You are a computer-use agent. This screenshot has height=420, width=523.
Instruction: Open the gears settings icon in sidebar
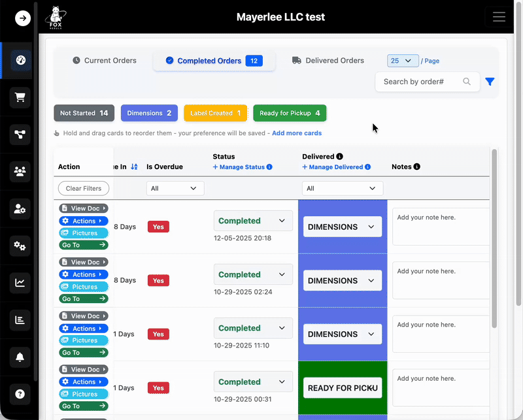click(x=20, y=246)
